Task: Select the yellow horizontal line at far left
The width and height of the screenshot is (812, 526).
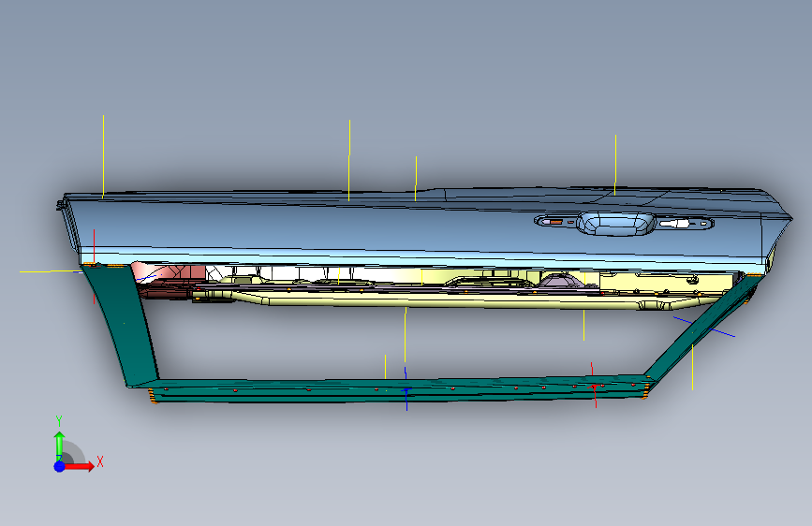Action: [51, 271]
